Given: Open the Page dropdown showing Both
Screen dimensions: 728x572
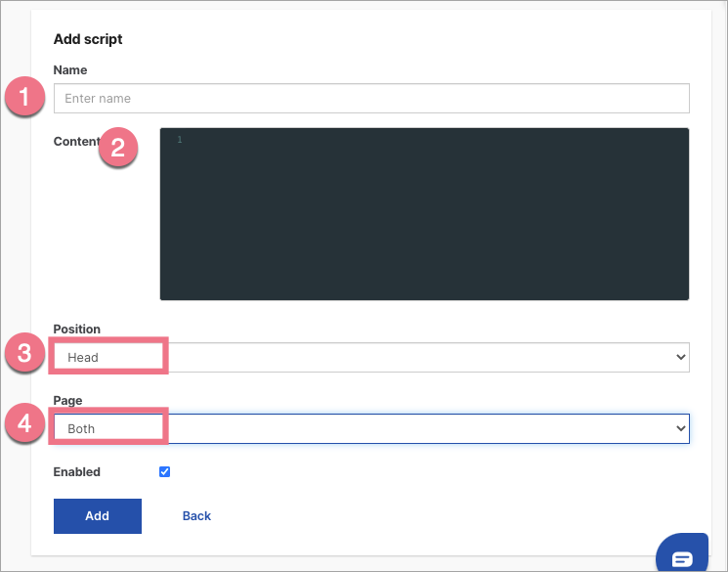Looking at the screenshot, I should click(x=371, y=428).
